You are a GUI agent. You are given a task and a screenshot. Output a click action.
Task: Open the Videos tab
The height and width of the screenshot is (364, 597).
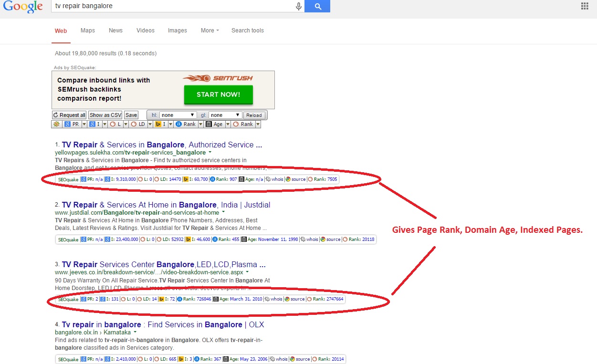tap(146, 31)
